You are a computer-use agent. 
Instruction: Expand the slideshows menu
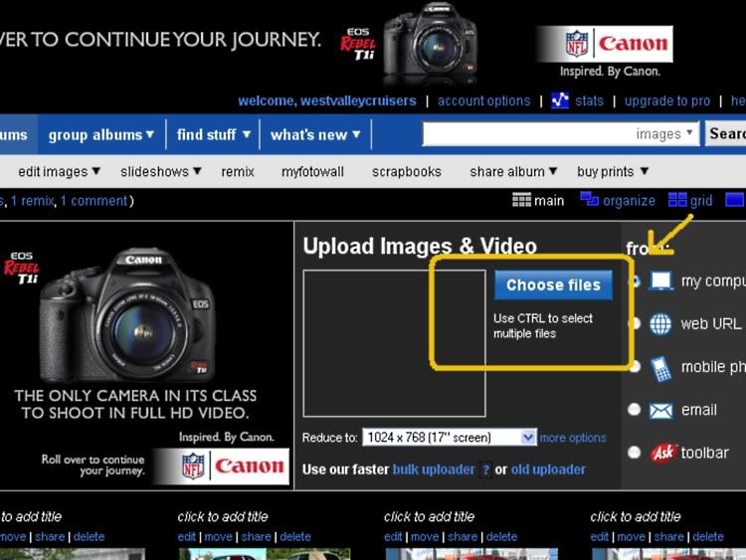[x=161, y=171]
